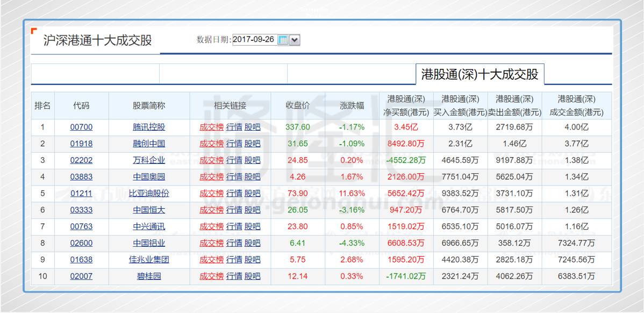The width and height of the screenshot is (644, 313).
Task: Open stock code 03333 link
Action: [x=81, y=210]
